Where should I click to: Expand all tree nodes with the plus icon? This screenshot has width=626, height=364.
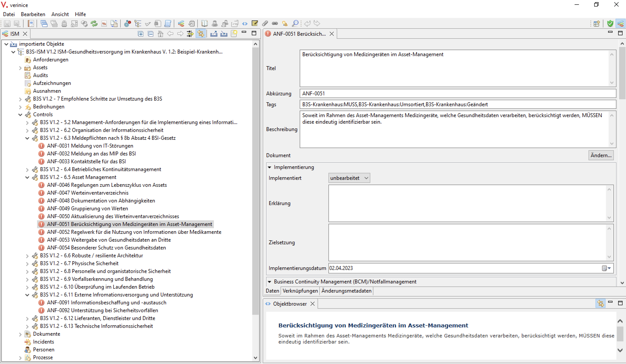click(141, 34)
